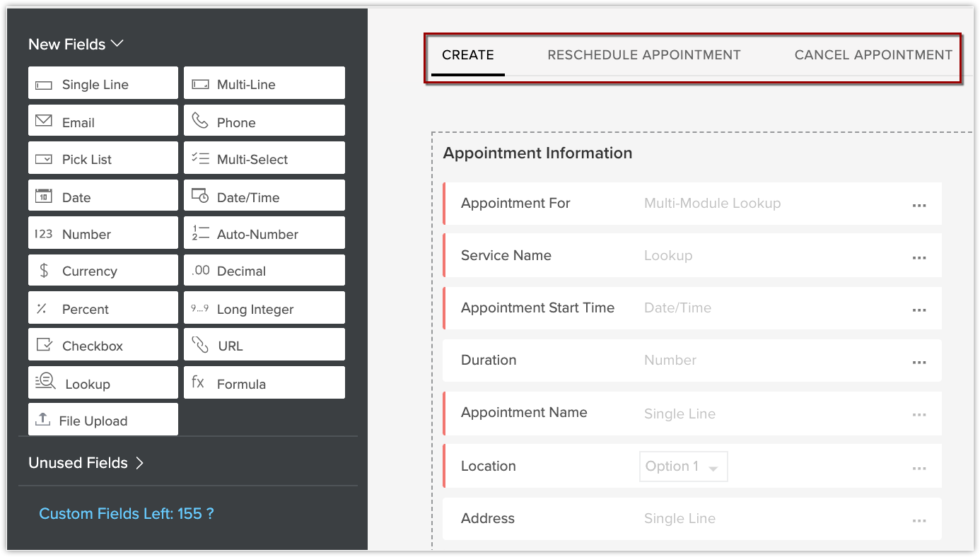The image size is (980, 557).
Task: Click the Lookup field search icon
Action: point(45,382)
